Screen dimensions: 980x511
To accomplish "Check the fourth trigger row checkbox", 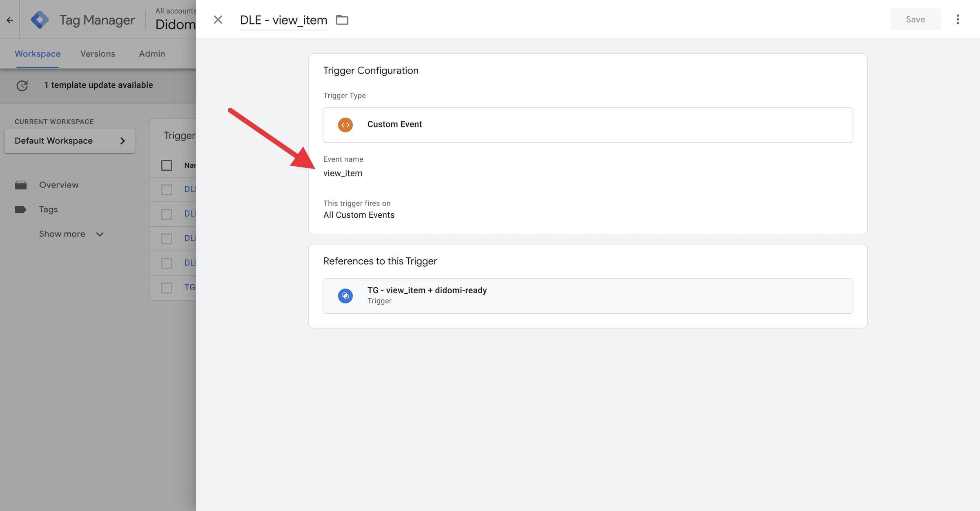I will click(167, 263).
